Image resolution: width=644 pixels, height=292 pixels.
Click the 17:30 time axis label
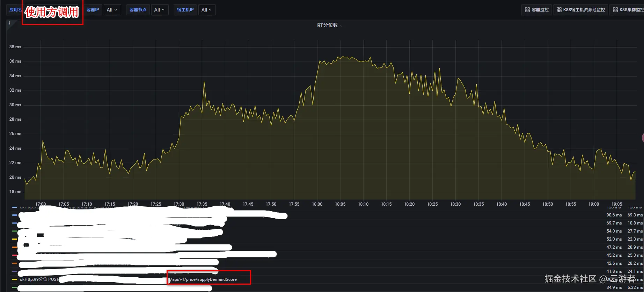pyautogui.click(x=179, y=204)
